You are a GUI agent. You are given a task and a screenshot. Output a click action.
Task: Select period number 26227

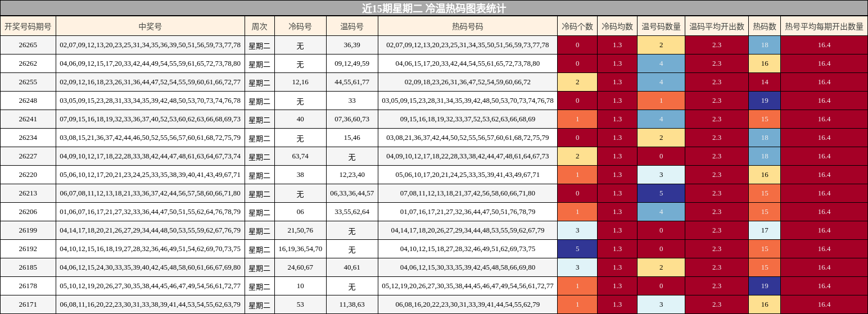click(x=28, y=156)
